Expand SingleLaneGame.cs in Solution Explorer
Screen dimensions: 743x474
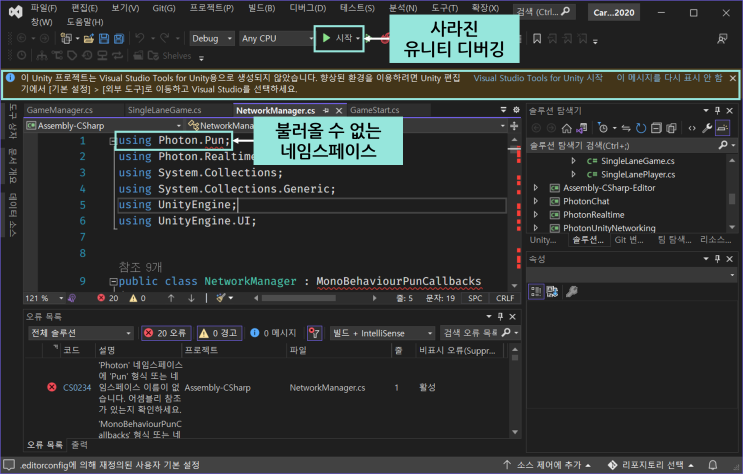pyautogui.click(x=573, y=161)
